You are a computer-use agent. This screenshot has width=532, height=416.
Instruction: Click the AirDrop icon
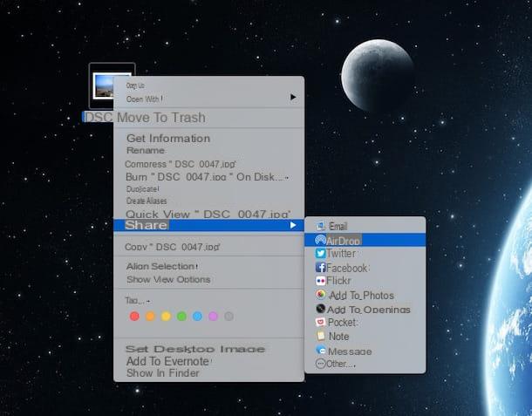click(x=320, y=240)
